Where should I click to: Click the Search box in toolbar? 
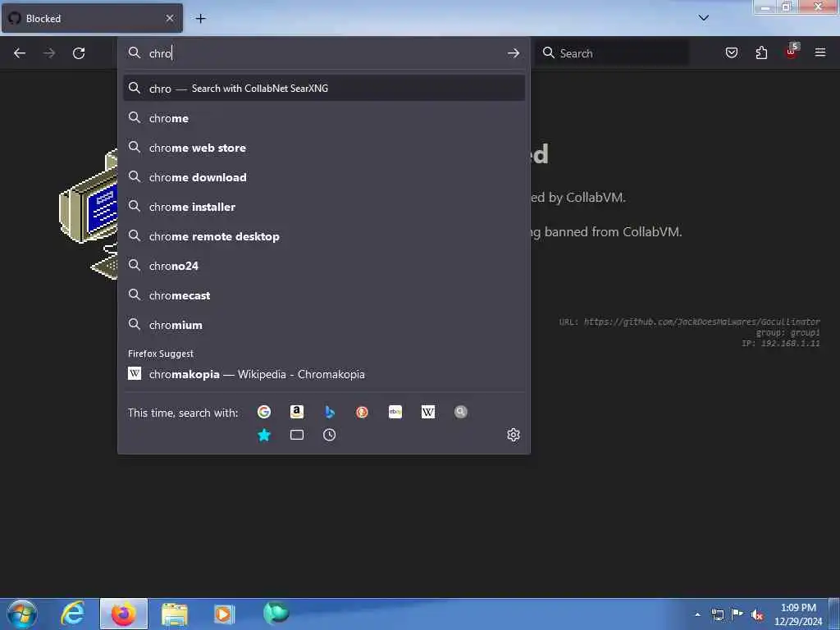click(612, 53)
